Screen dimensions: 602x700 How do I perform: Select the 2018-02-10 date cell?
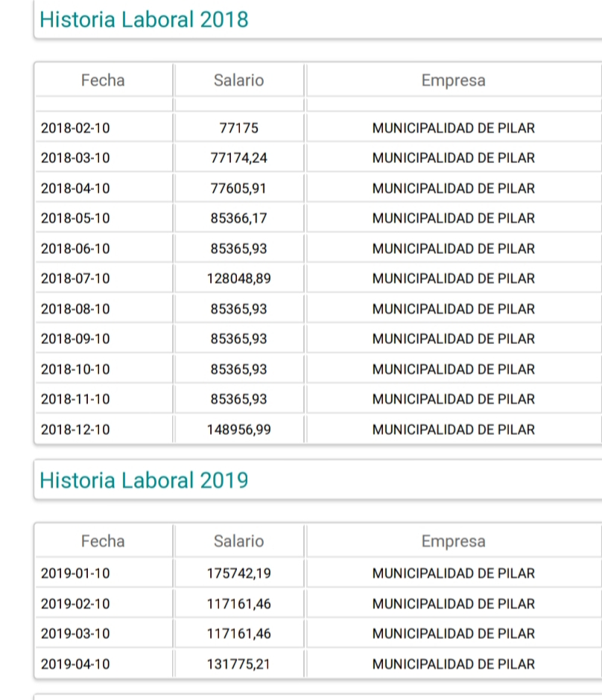pos(75,128)
